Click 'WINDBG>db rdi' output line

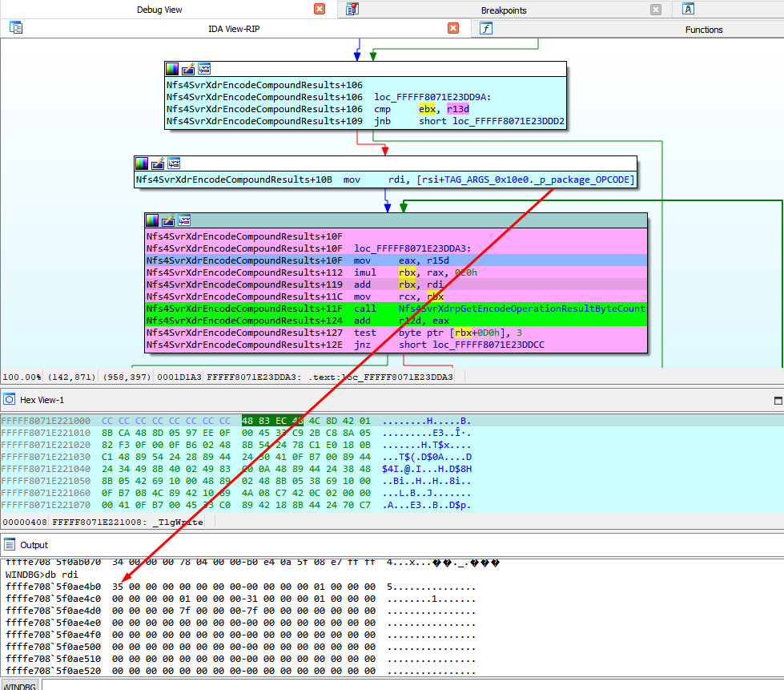[42, 575]
